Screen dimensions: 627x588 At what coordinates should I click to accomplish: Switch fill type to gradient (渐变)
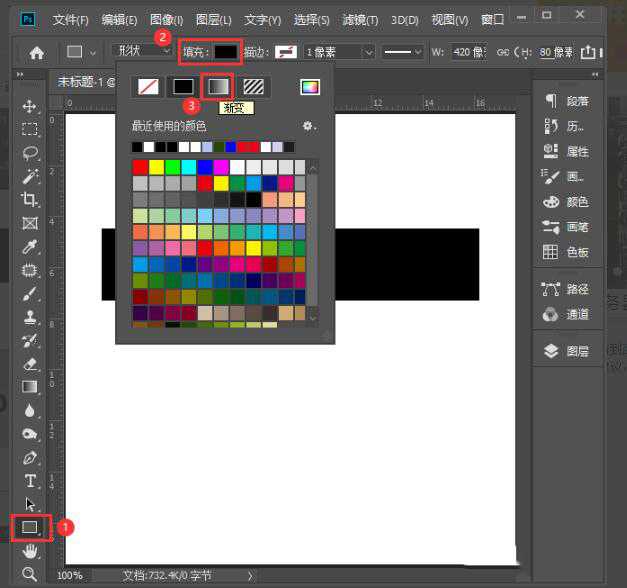217,87
